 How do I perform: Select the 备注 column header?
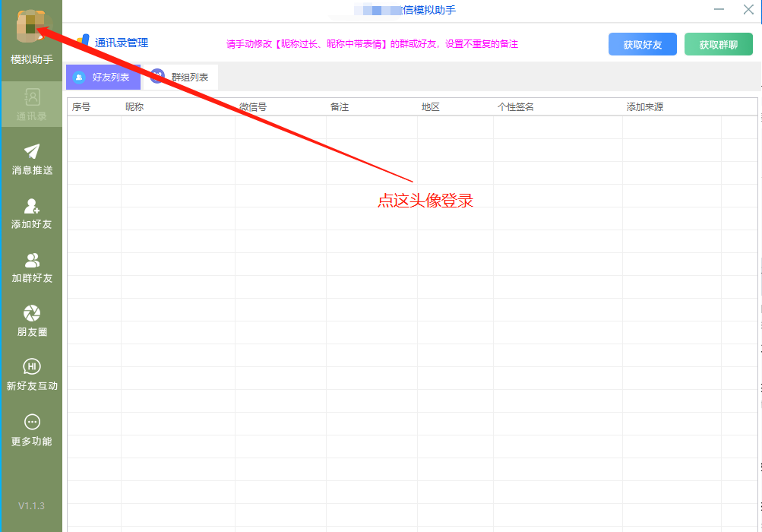tap(340, 107)
